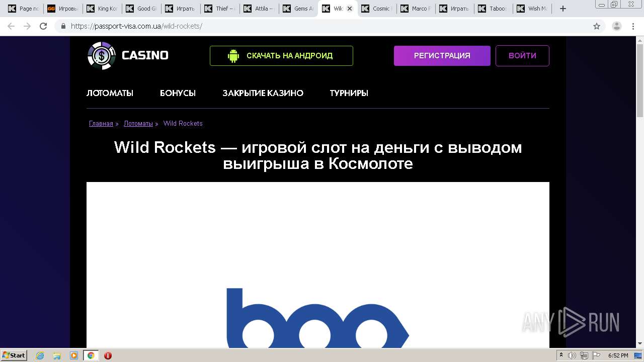Go back with the browser back arrow
The height and width of the screenshot is (362, 644).
11,26
